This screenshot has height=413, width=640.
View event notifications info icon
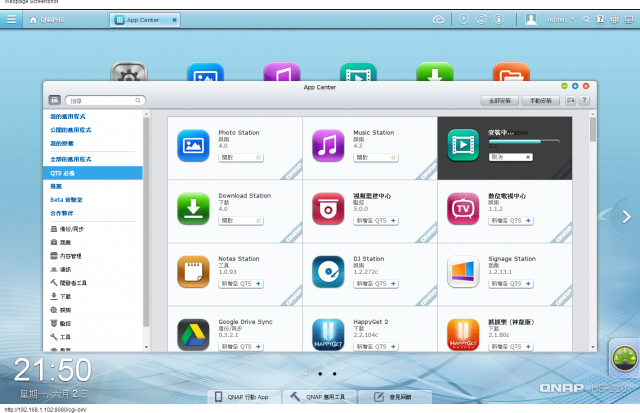tap(499, 19)
